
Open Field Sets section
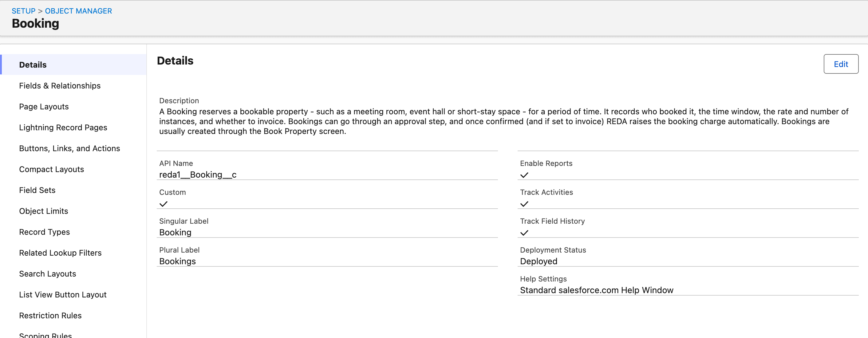pos(37,190)
